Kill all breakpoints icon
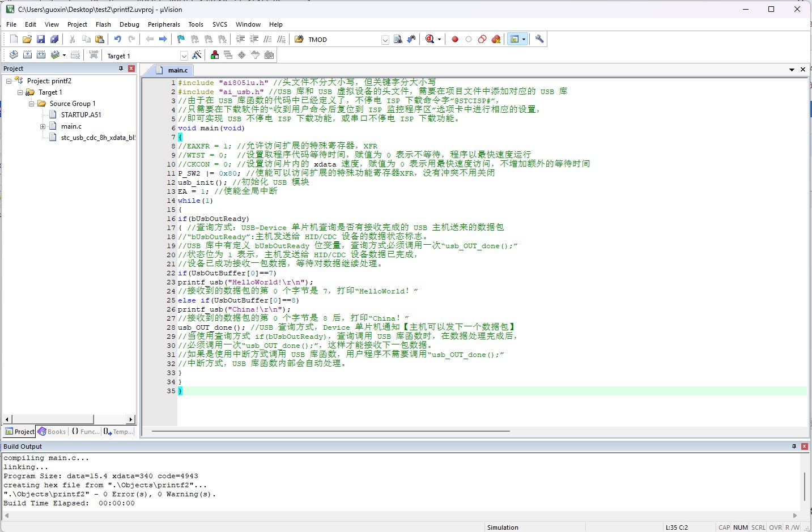This screenshot has height=532, width=812. coord(496,39)
